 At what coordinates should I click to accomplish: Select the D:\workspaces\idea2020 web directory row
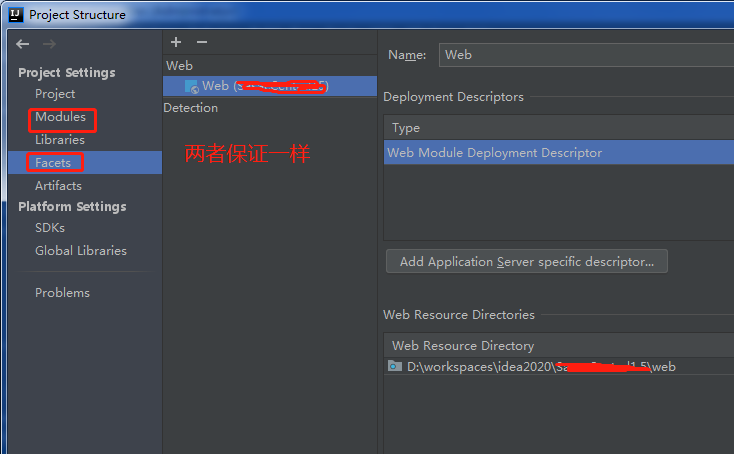point(559,366)
